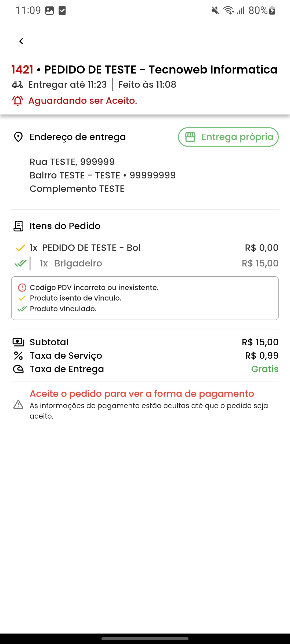
Task: Tap the Rua TESTE delivery address
Action: click(72, 162)
